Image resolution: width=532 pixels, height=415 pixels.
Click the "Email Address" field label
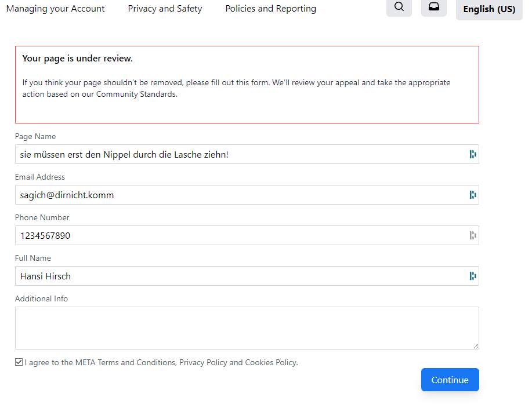coord(39,177)
